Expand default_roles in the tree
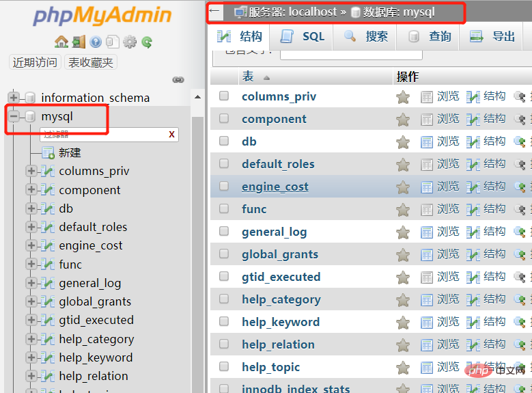The width and height of the screenshot is (532, 393). pyautogui.click(x=31, y=227)
